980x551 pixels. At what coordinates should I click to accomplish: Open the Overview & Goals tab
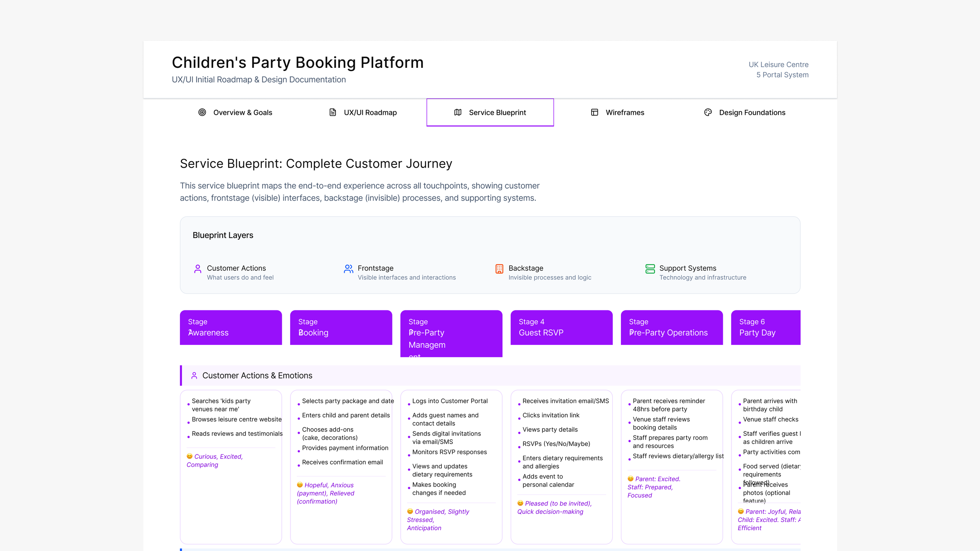click(x=235, y=112)
